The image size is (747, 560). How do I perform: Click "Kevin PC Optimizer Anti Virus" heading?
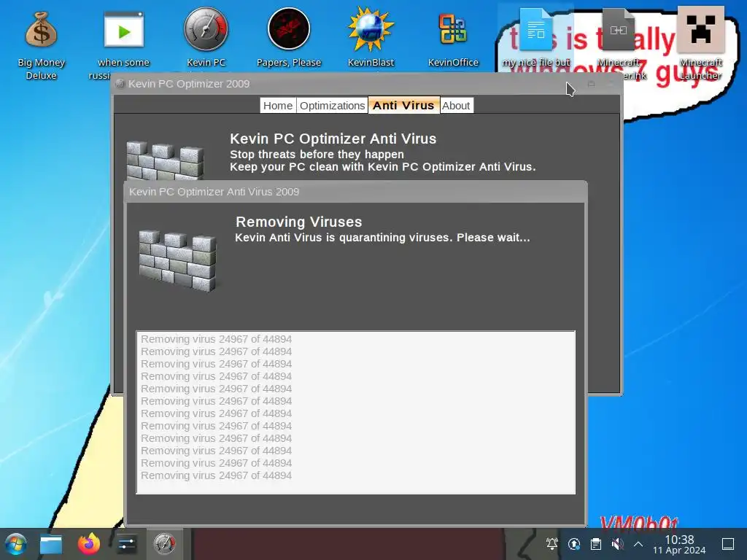click(333, 139)
